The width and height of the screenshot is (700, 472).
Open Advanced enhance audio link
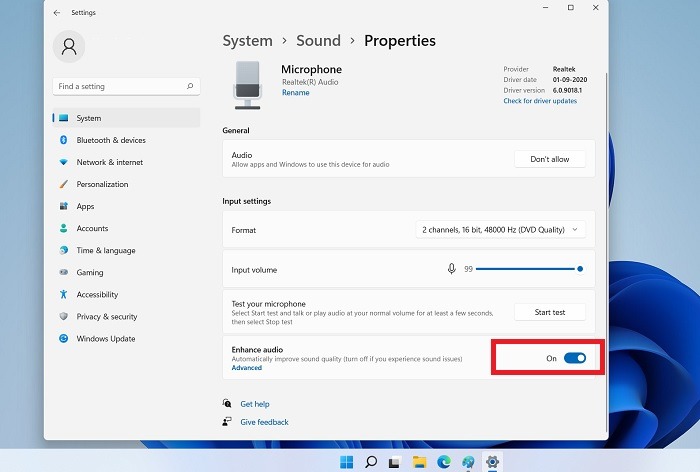click(x=246, y=368)
